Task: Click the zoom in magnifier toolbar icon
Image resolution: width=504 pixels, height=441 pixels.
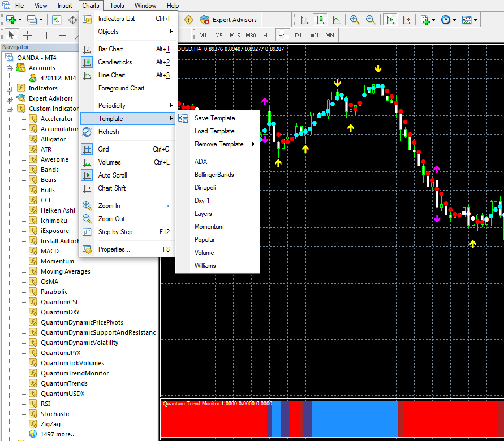Action: coord(355,20)
